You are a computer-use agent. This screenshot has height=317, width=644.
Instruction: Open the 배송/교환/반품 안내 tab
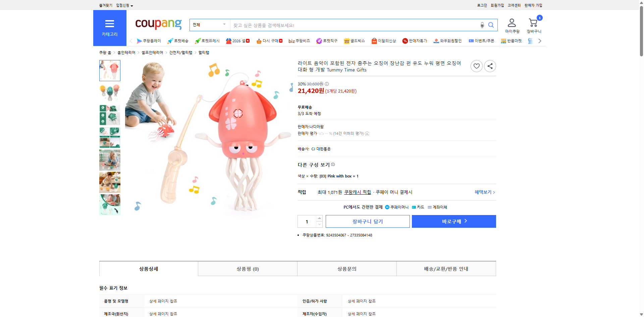(x=446, y=268)
